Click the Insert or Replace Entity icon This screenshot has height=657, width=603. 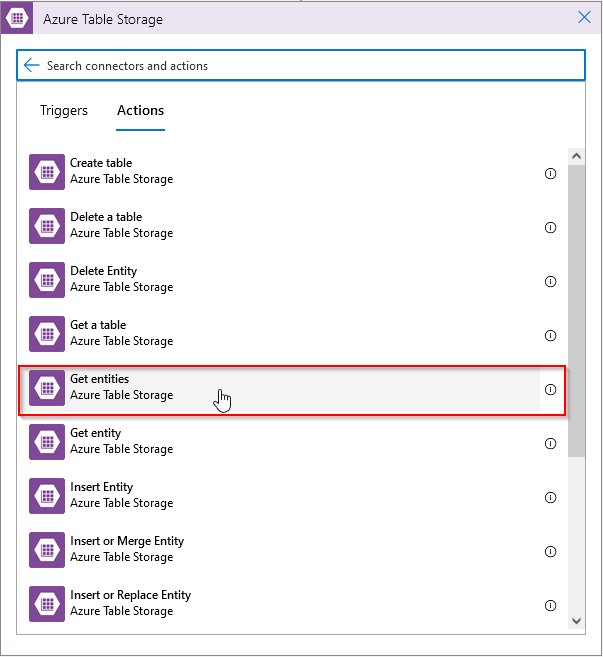[x=47, y=604]
